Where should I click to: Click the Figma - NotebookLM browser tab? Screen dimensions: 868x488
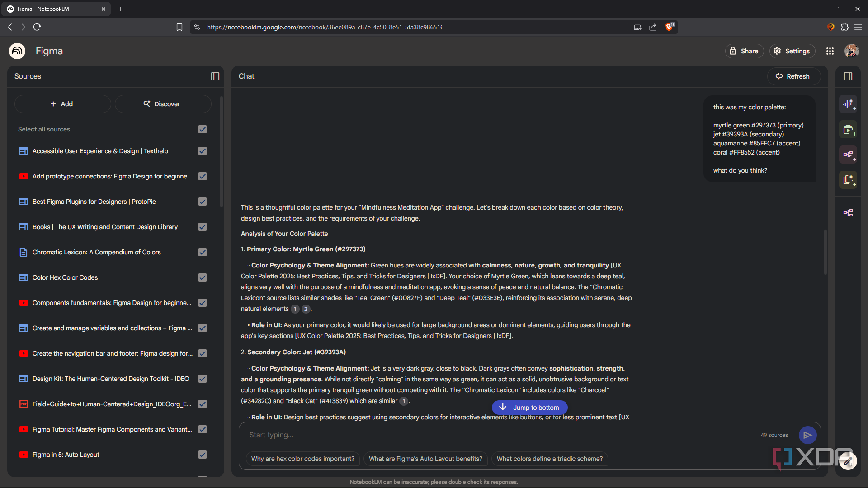57,9
